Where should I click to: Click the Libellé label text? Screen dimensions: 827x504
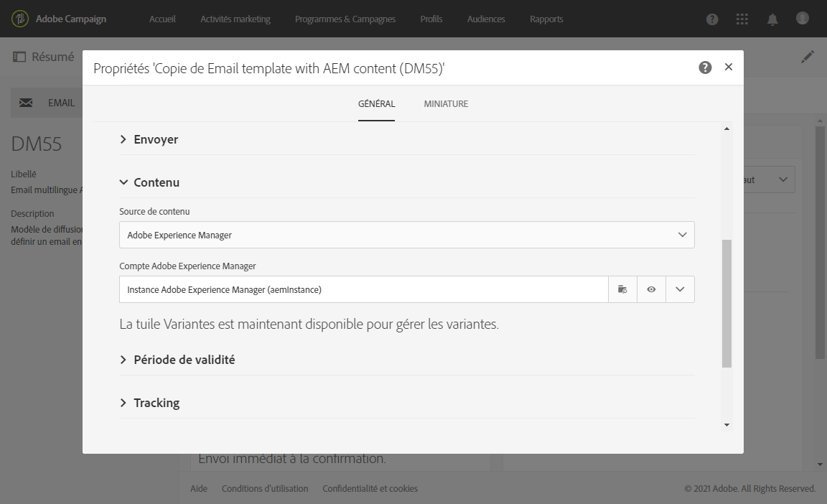tap(24, 174)
